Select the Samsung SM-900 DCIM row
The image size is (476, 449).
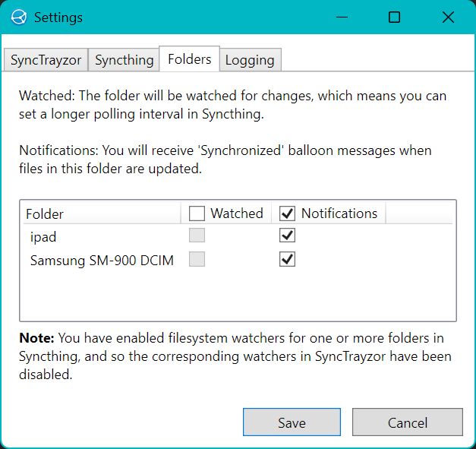coord(238,260)
